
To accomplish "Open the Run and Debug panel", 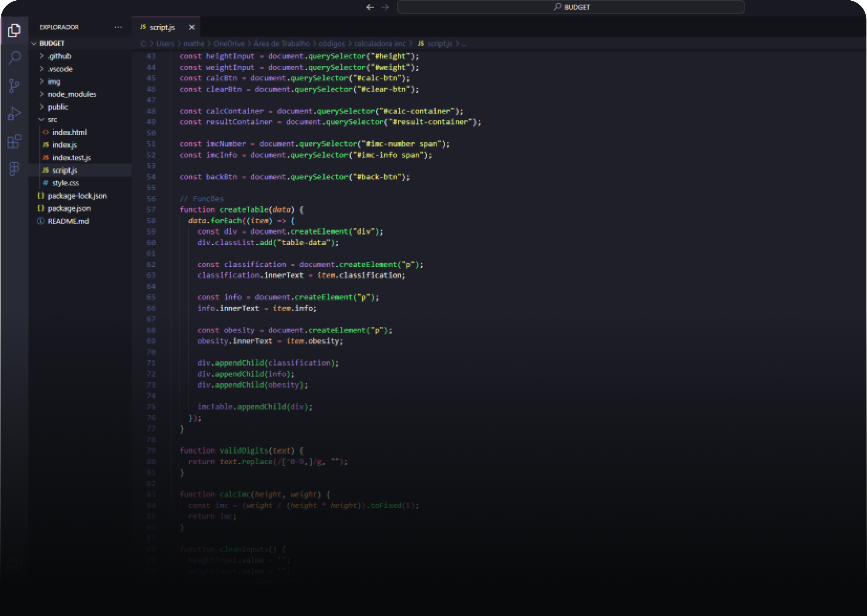I will (x=14, y=114).
